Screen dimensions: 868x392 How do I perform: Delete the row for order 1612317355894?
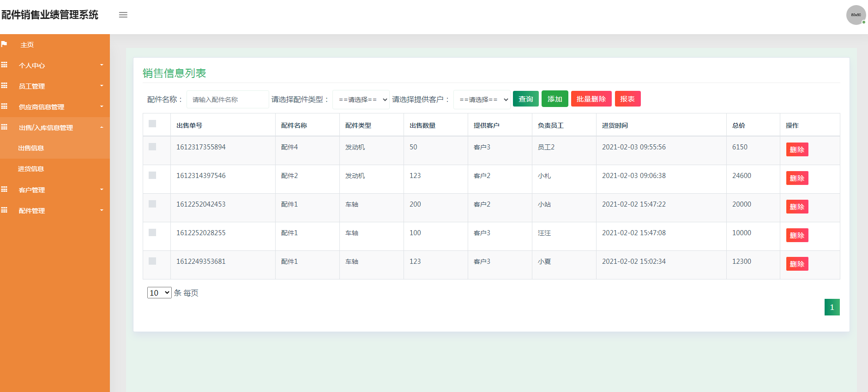point(797,149)
